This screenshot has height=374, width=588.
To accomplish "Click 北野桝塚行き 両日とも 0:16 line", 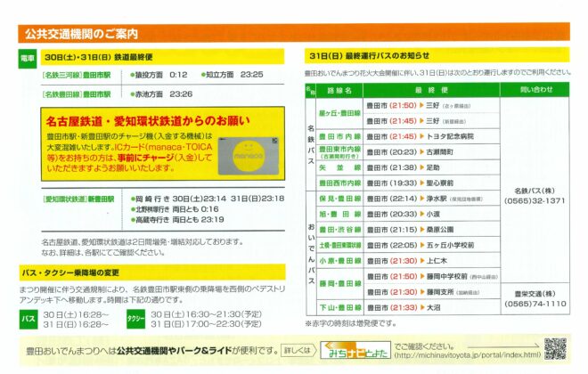I will (175, 209).
